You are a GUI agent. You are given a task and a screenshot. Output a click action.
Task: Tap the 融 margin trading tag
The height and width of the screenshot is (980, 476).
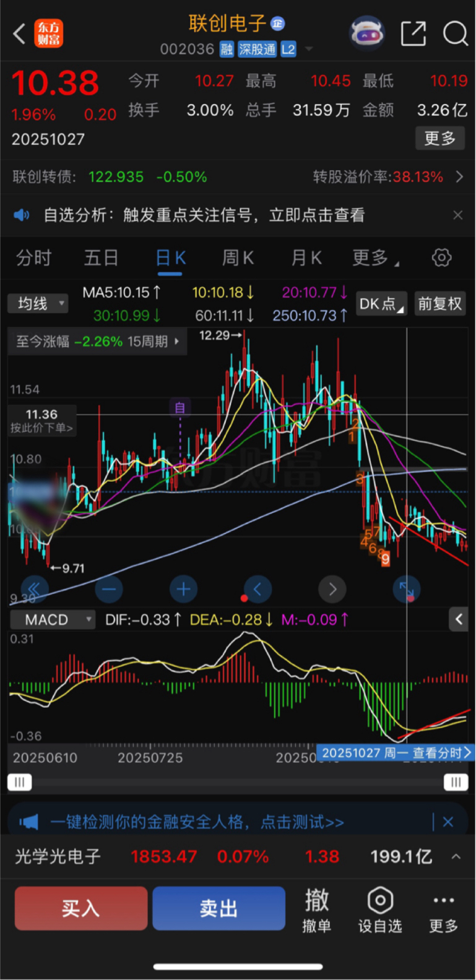227,49
